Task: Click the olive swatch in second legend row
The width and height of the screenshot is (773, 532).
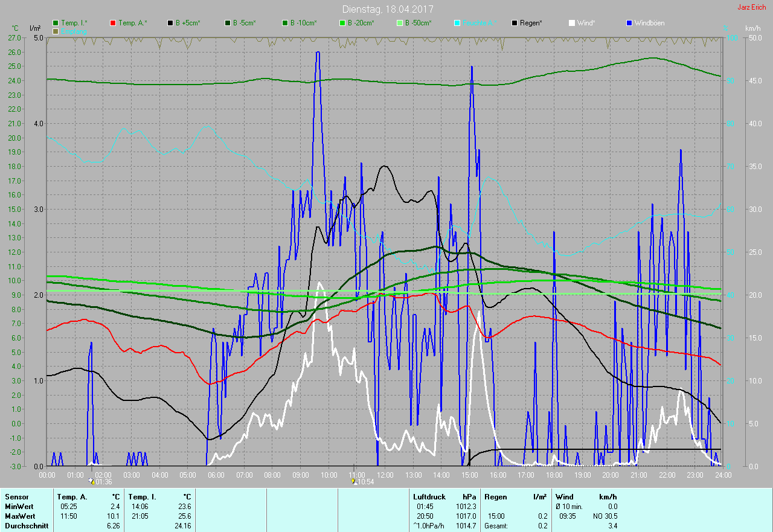Action: coord(56,31)
